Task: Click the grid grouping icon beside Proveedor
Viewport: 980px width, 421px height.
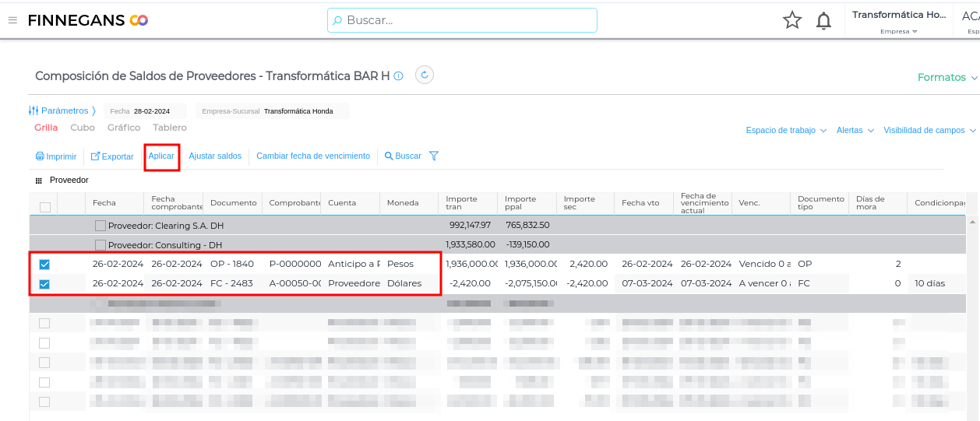Action: [x=39, y=180]
